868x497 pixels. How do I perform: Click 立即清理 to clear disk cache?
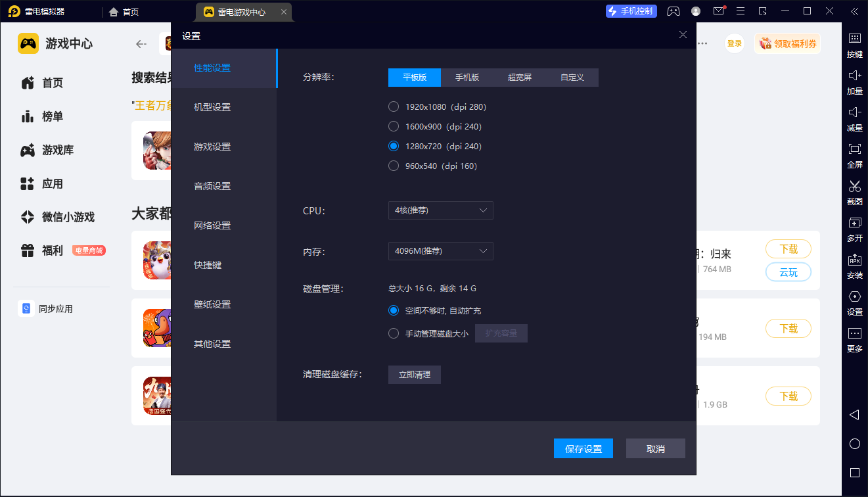tap(415, 375)
